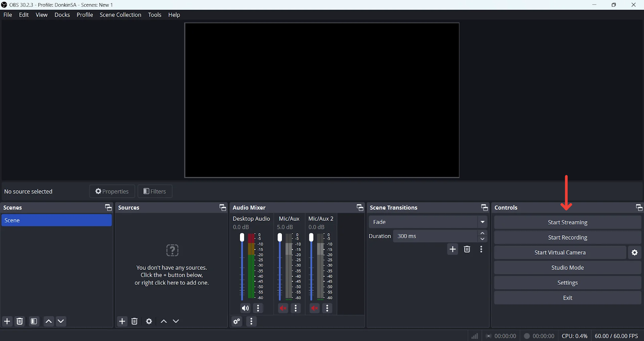Viewport: 644px width, 341px height.
Task: Open the Scene Collection menu
Action: 120,15
